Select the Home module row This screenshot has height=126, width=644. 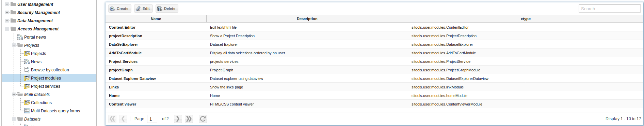pos(374,96)
